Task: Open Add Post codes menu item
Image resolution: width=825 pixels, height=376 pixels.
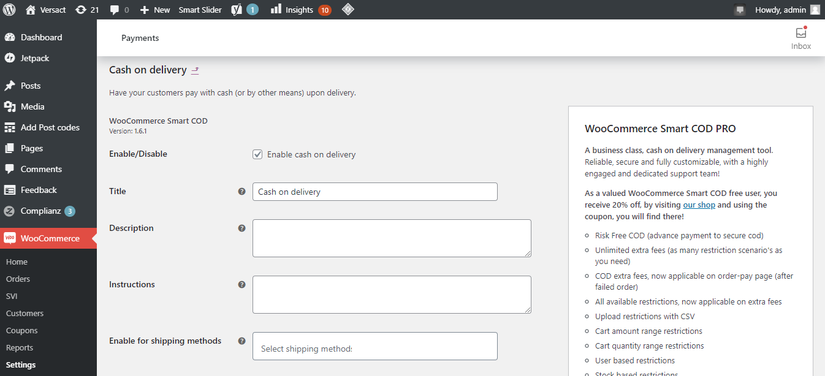Action: point(48,127)
